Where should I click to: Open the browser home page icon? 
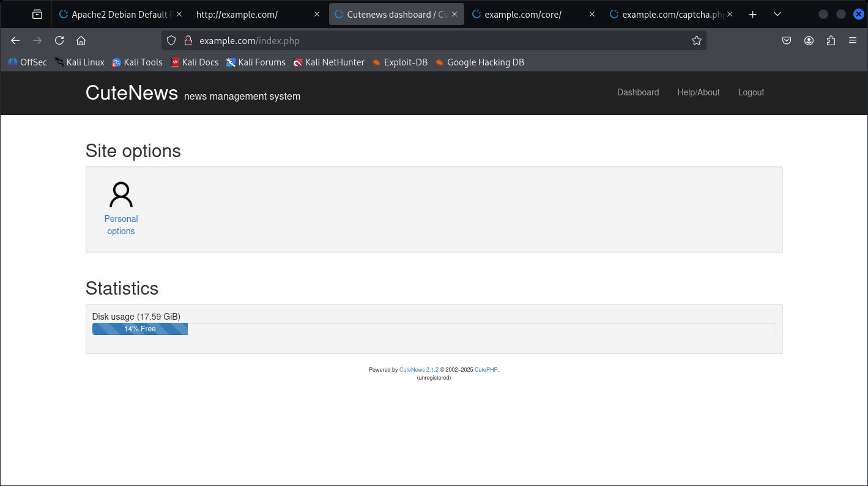point(81,40)
